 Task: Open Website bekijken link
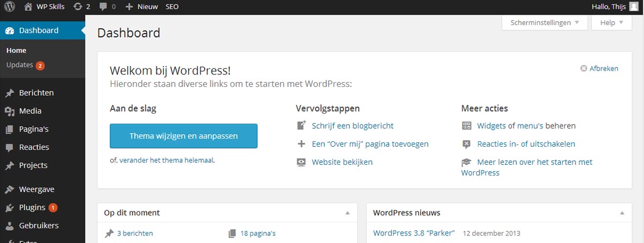coord(342,162)
